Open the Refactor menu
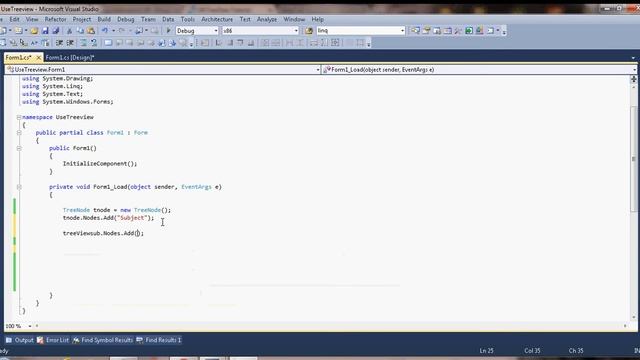The width and height of the screenshot is (640, 360). point(55,19)
